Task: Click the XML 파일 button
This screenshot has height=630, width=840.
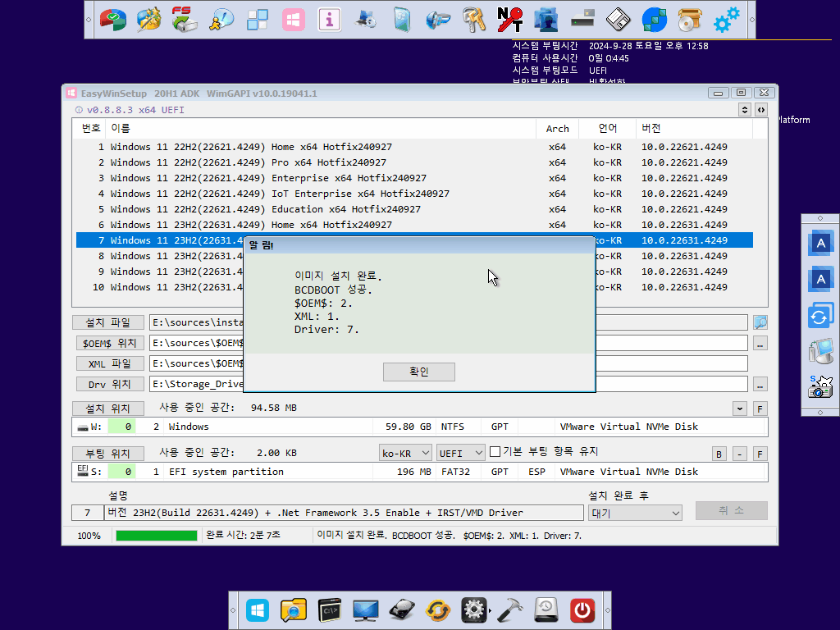Action: pyautogui.click(x=110, y=363)
